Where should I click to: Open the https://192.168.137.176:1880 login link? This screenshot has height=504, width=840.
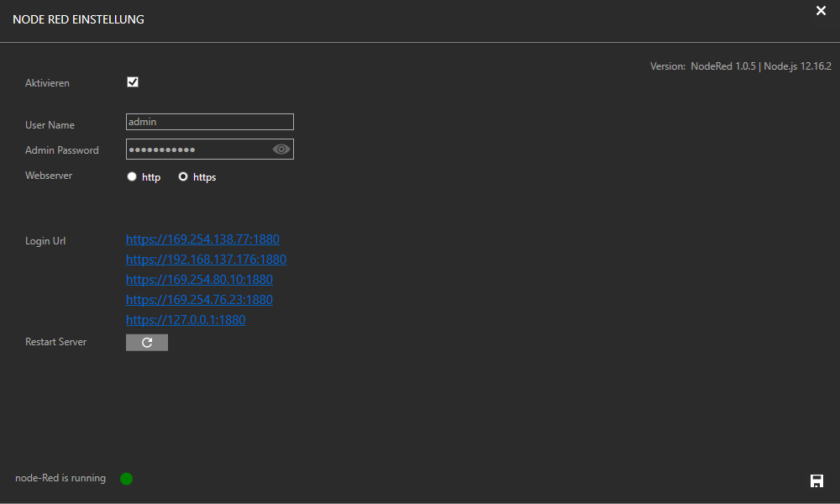pos(206,260)
